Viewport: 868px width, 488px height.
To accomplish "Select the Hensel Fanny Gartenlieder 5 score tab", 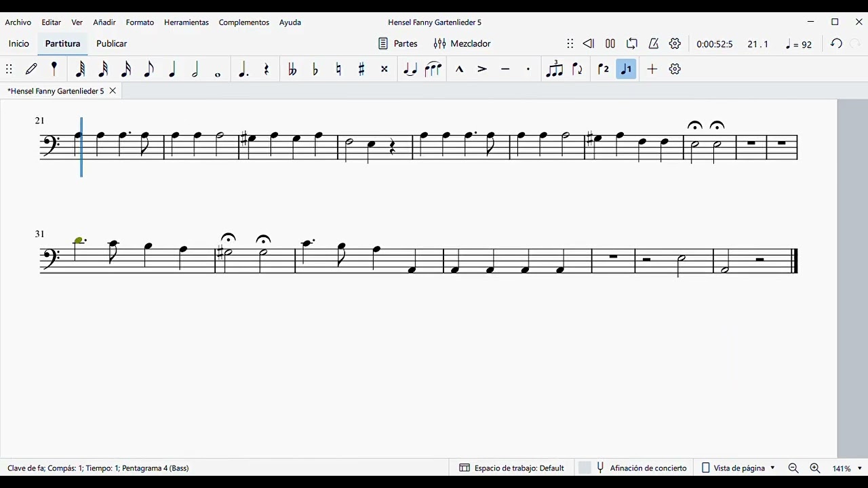I will coord(56,91).
